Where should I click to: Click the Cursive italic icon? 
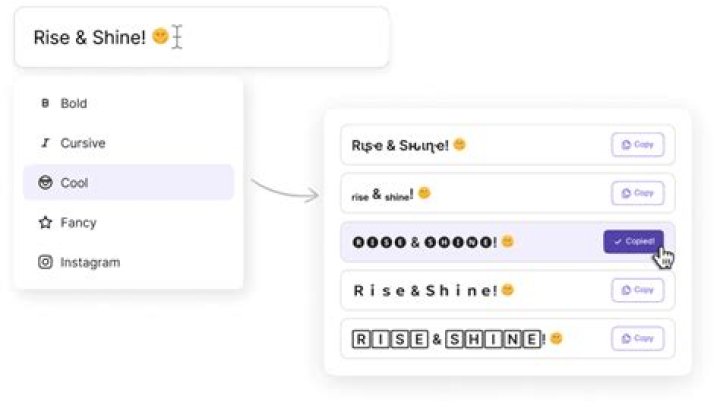coord(45,143)
